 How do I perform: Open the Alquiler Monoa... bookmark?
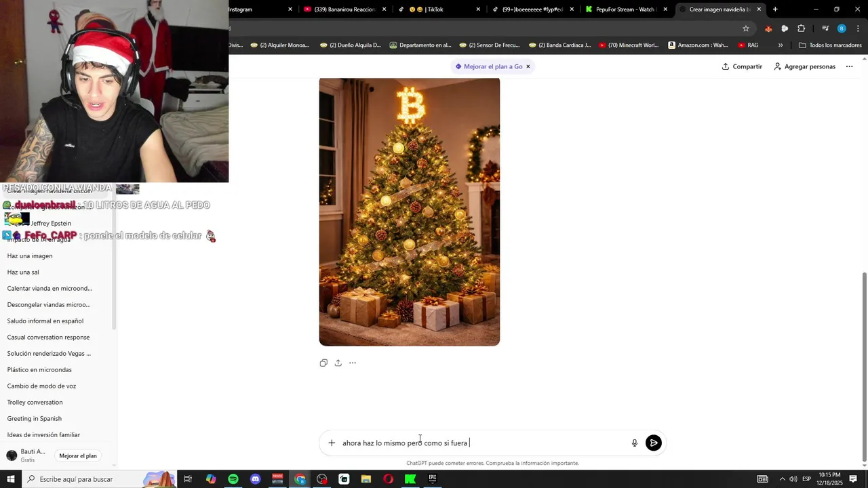tap(280, 45)
